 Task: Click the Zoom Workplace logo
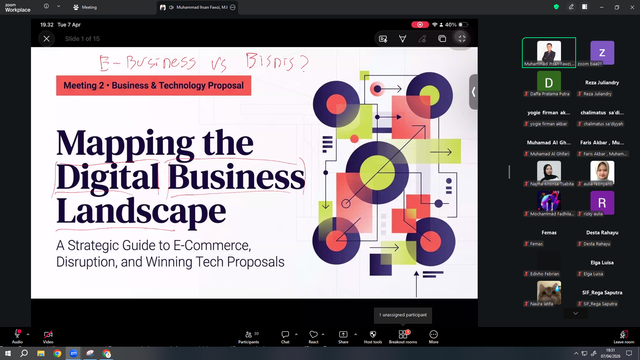pyautogui.click(x=18, y=8)
